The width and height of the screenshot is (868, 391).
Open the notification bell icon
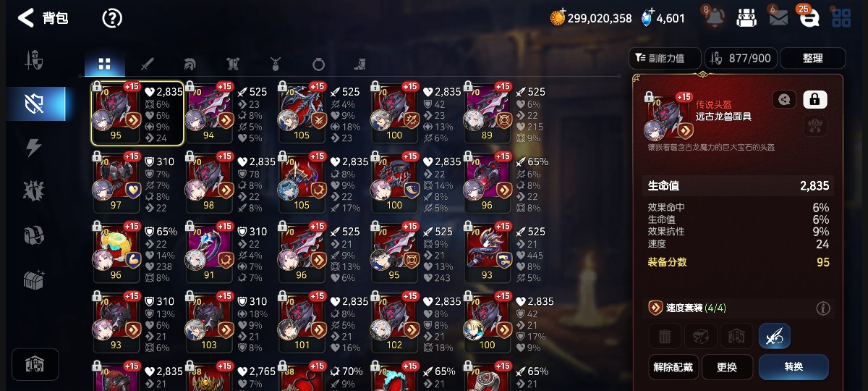pyautogui.click(x=712, y=17)
